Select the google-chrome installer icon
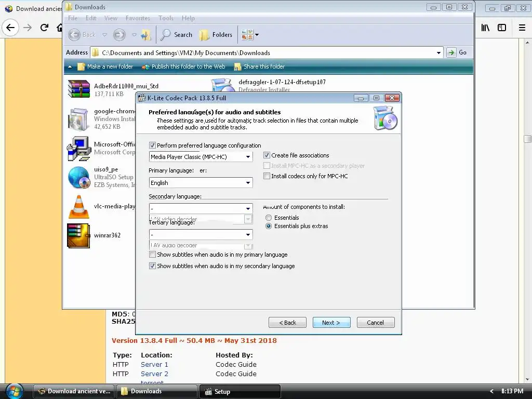The height and width of the screenshot is (399, 532). tap(79, 119)
